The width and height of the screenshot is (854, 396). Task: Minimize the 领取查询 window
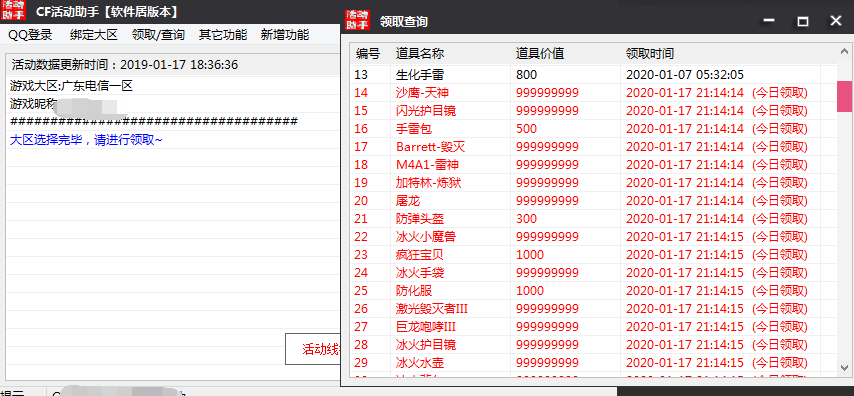pos(769,21)
